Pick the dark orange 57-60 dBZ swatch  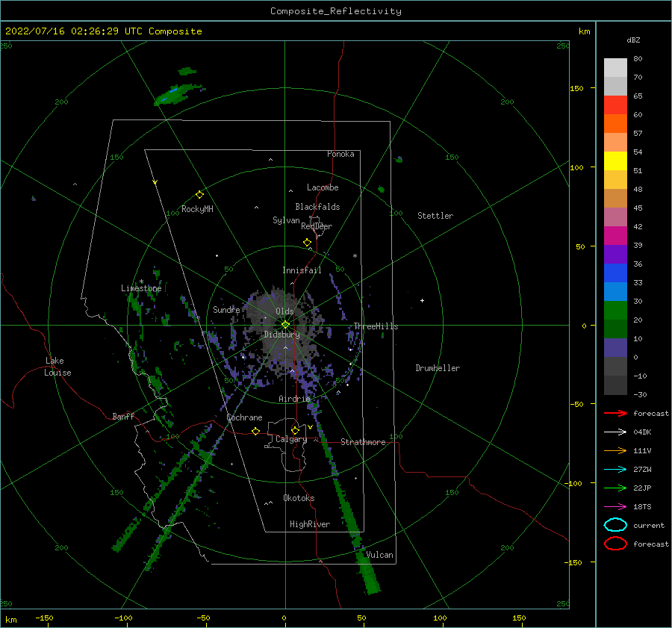pyautogui.click(x=615, y=123)
